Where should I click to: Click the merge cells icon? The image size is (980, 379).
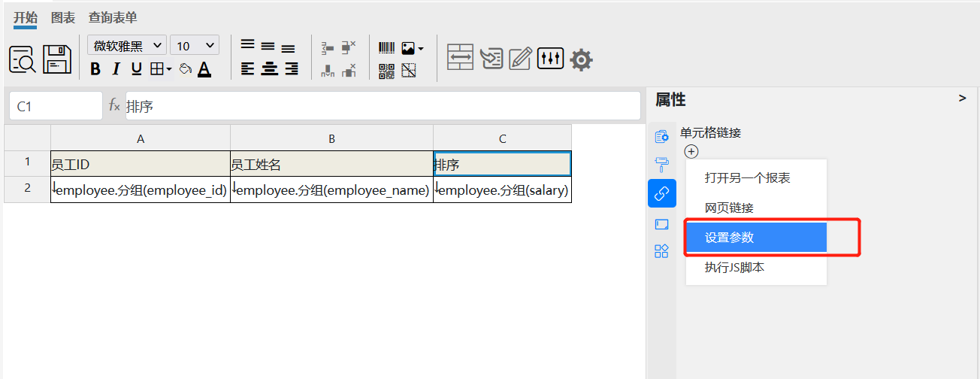tap(460, 58)
